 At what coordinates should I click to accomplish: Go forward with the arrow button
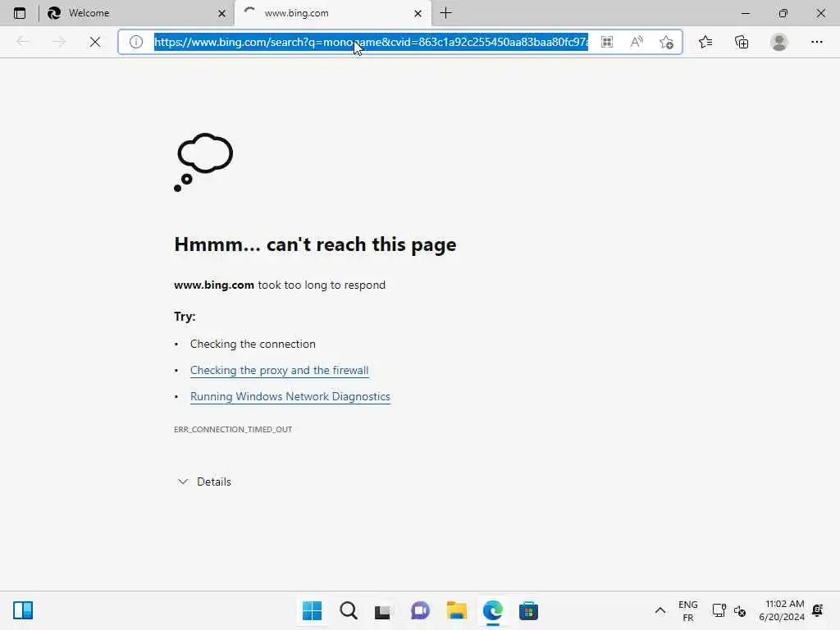[x=59, y=42]
